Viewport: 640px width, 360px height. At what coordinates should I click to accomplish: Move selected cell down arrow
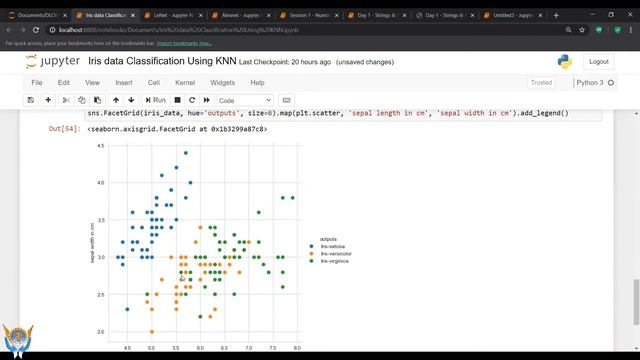tap(131, 100)
